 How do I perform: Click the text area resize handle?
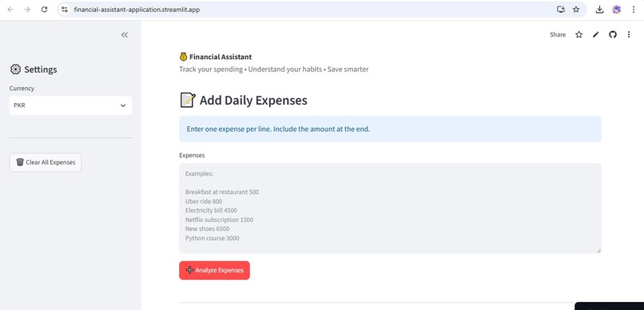pyautogui.click(x=598, y=250)
